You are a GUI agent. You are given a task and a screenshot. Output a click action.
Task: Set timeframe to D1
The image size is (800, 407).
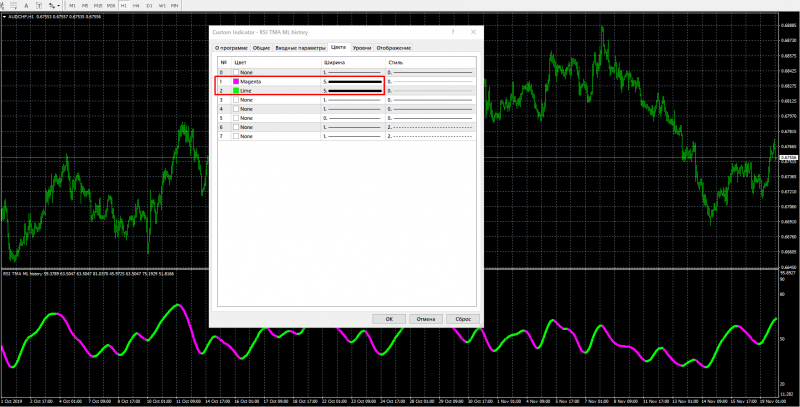149,6
